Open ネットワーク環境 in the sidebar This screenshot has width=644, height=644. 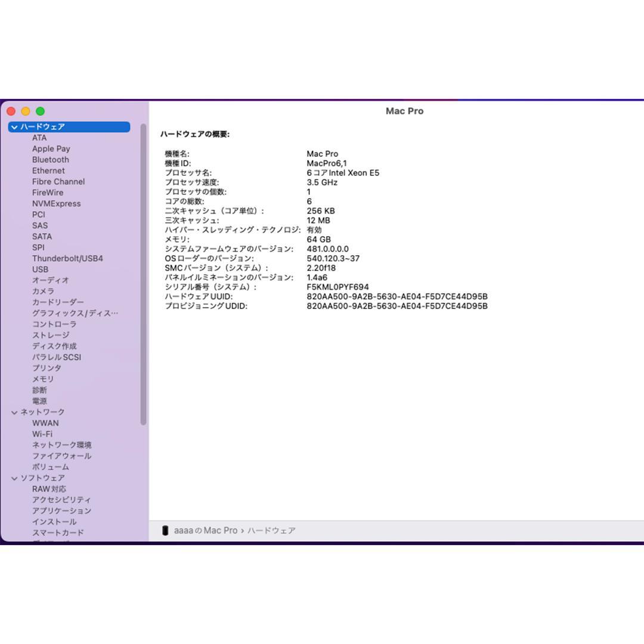pos(61,445)
